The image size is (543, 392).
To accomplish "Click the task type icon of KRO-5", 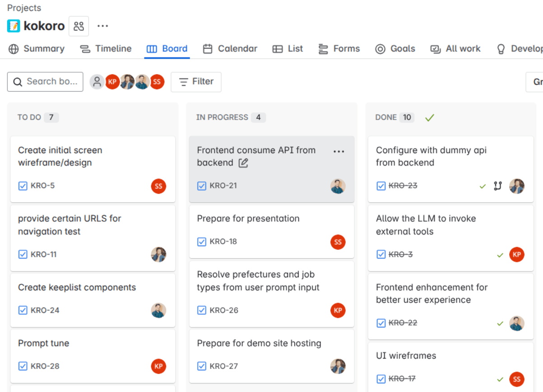I will pos(23,186).
